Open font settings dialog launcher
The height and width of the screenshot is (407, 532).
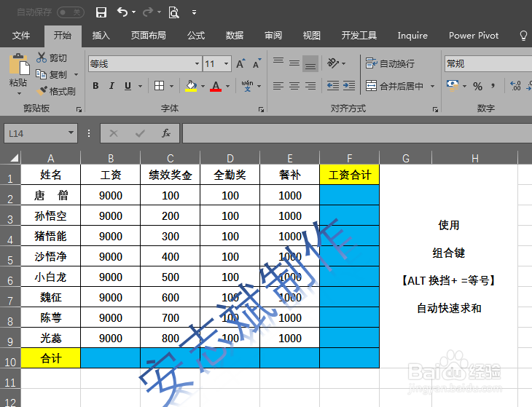coord(261,109)
